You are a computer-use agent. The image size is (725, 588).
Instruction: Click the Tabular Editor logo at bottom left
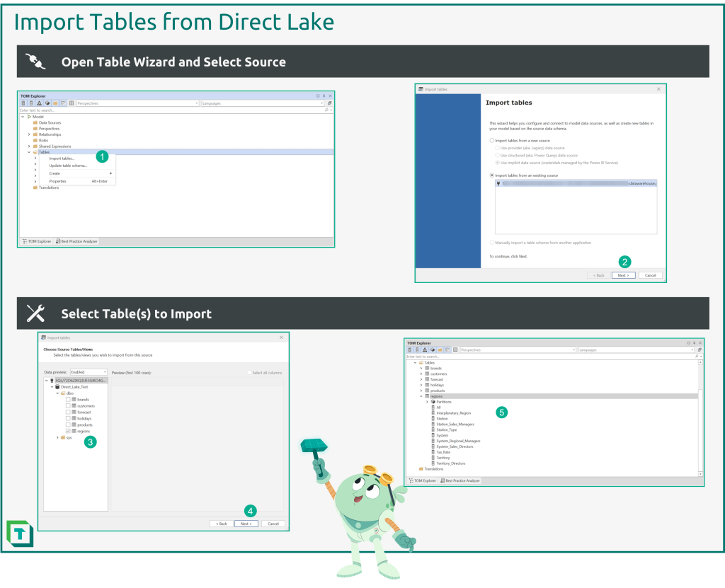point(20,534)
